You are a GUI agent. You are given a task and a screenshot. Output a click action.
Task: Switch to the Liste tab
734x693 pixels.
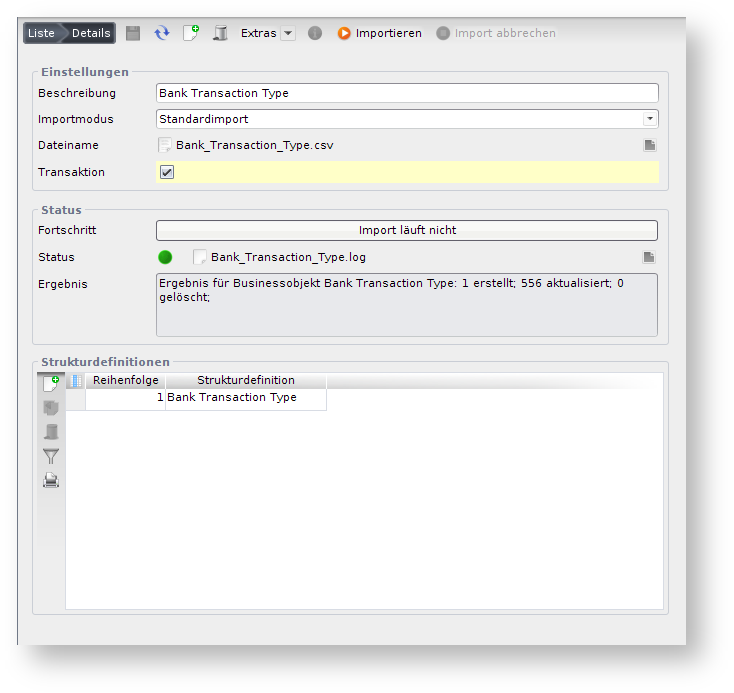42,33
